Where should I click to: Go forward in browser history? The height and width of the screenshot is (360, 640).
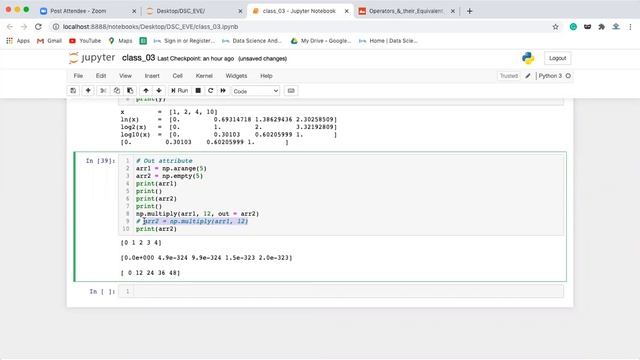[24, 27]
